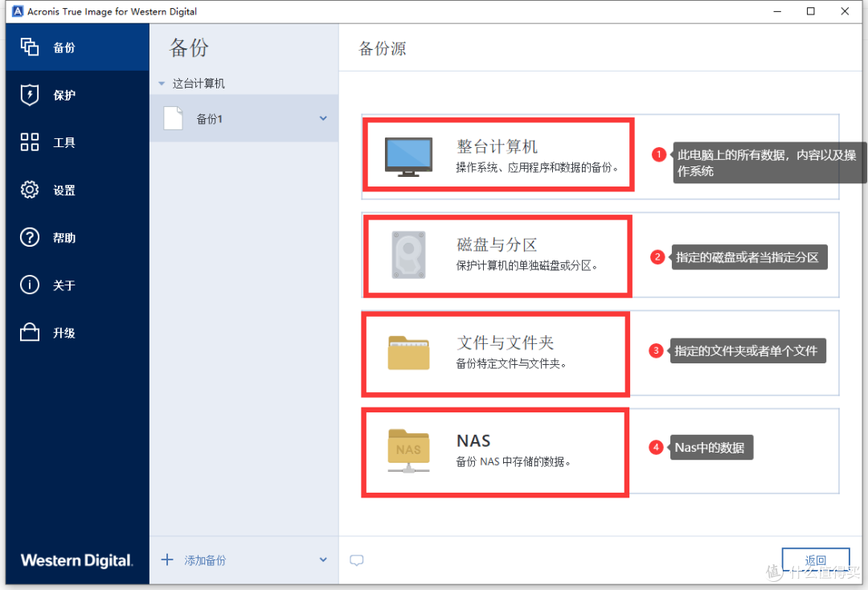Click the 工具 four-squares grid icon
This screenshot has height=590, width=868.
point(30,142)
